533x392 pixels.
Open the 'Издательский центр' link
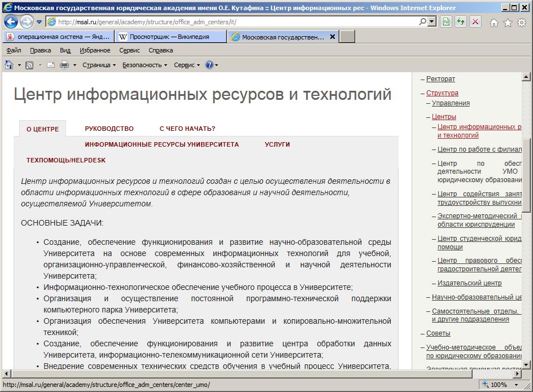[x=469, y=283]
